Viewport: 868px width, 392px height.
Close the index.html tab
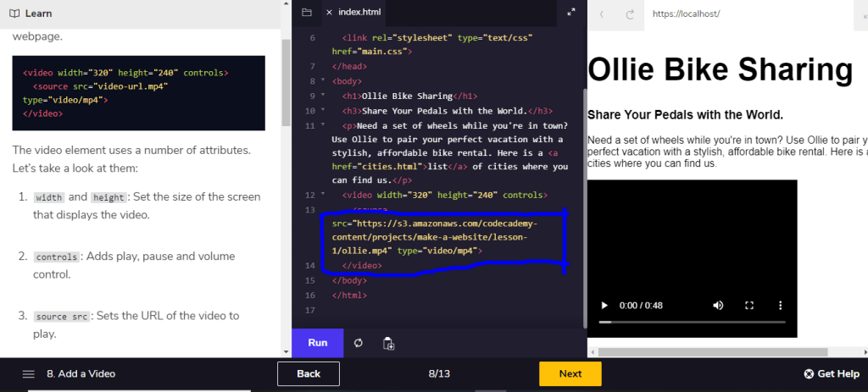pyautogui.click(x=329, y=12)
